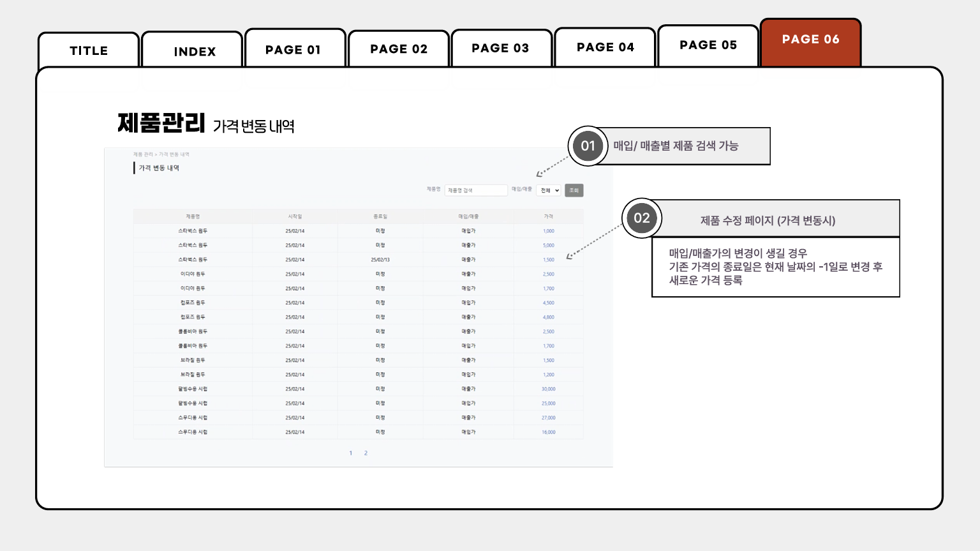Viewport: 980px width, 551px height.
Task: Go to the PAGE 01 tab
Action: coord(293,50)
